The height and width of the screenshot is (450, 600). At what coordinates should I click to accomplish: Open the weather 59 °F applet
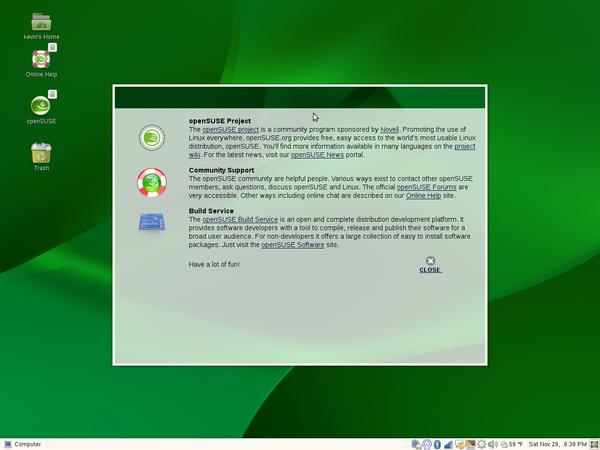[512, 444]
